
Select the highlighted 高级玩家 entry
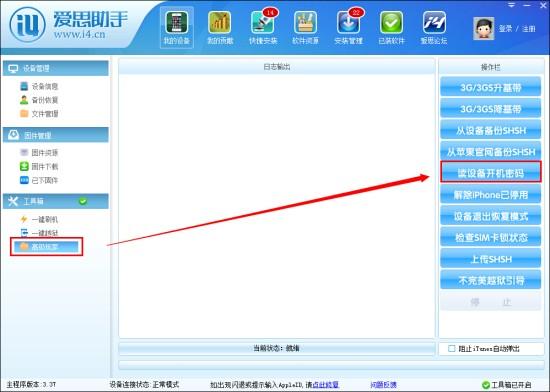[46, 246]
